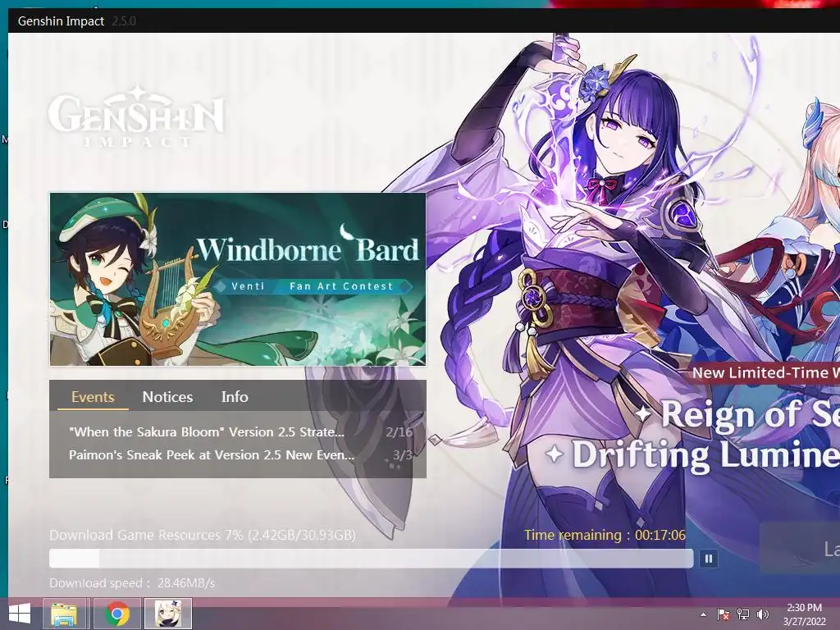Viewport: 840px width, 630px height.
Task: Switch to the Info tab
Action: click(x=235, y=397)
